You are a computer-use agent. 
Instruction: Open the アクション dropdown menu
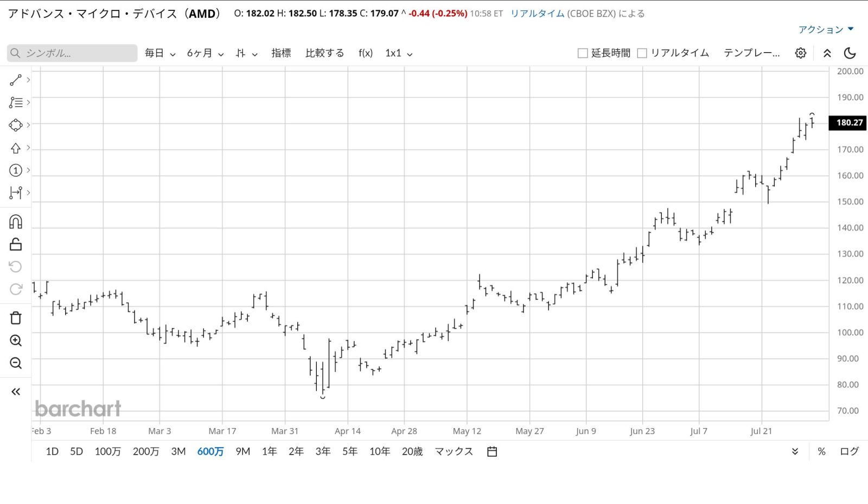click(x=826, y=29)
